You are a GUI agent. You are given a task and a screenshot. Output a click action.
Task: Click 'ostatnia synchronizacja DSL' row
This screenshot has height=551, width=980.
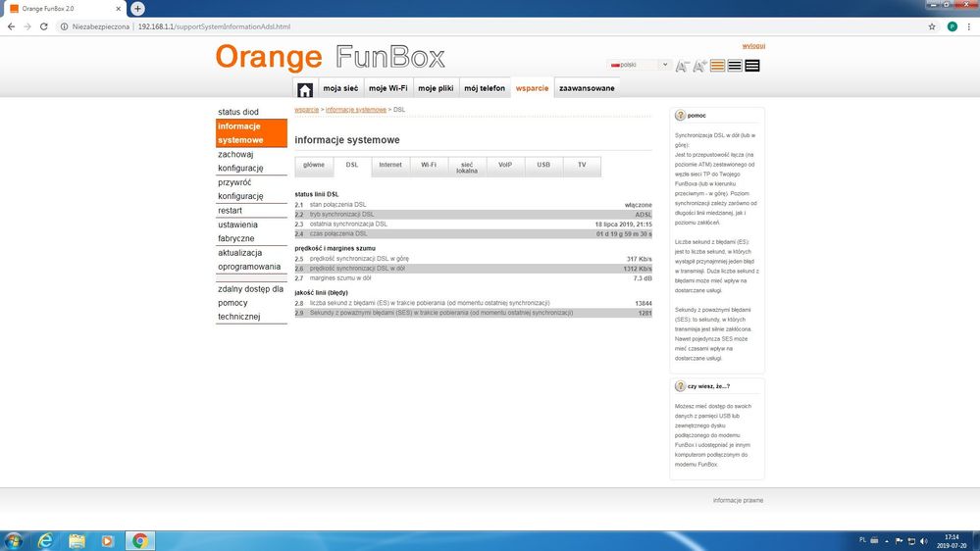coord(473,225)
